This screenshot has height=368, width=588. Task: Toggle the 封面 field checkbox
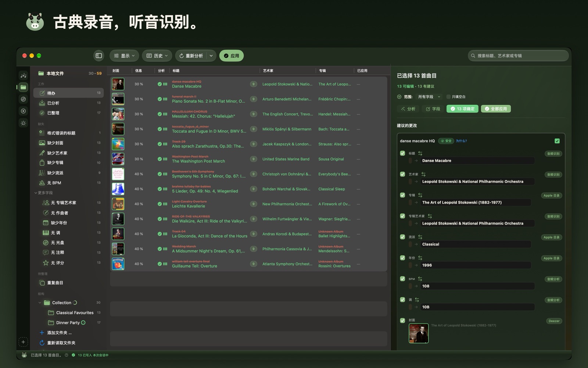click(x=402, y=320)
